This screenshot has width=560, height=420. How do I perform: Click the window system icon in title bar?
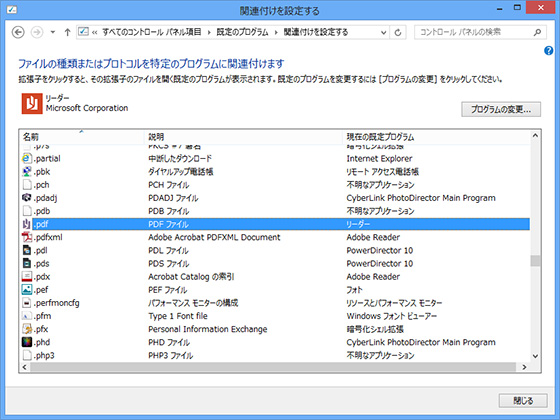(11, 10)
